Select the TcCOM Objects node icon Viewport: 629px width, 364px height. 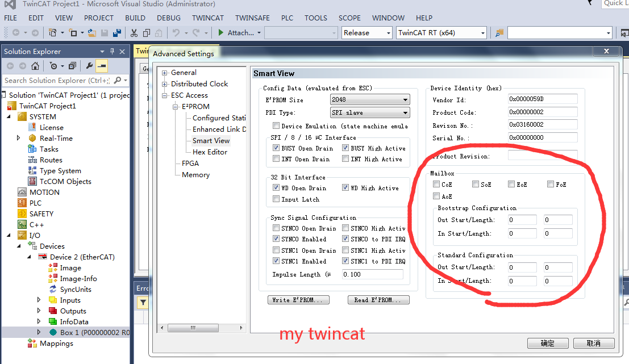coord(32,182)
